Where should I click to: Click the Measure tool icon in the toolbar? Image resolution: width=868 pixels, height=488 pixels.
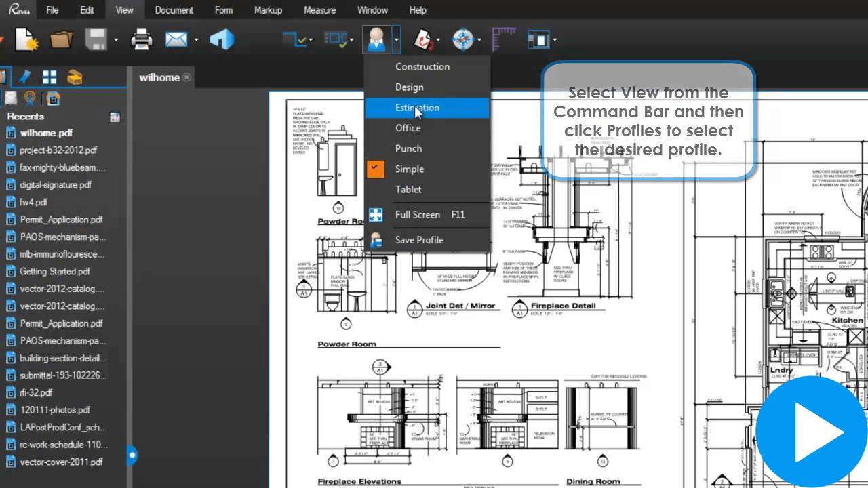point(502,39)
